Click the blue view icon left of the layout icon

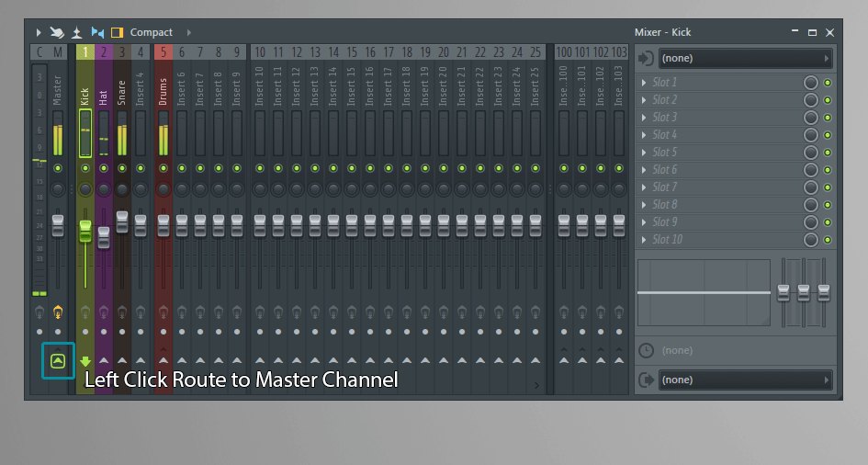click(97, 33)
